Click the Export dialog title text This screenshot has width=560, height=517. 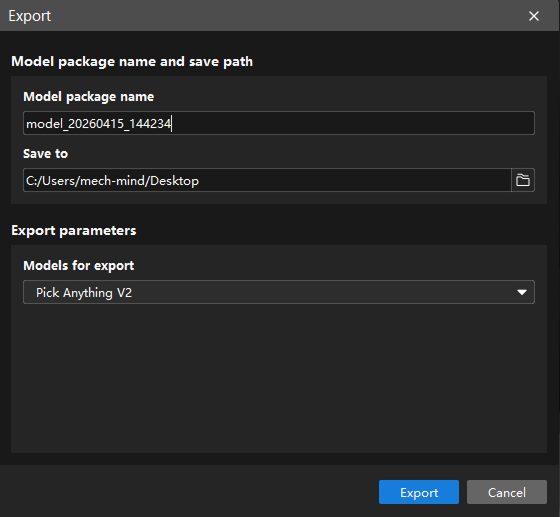point(30,16)
